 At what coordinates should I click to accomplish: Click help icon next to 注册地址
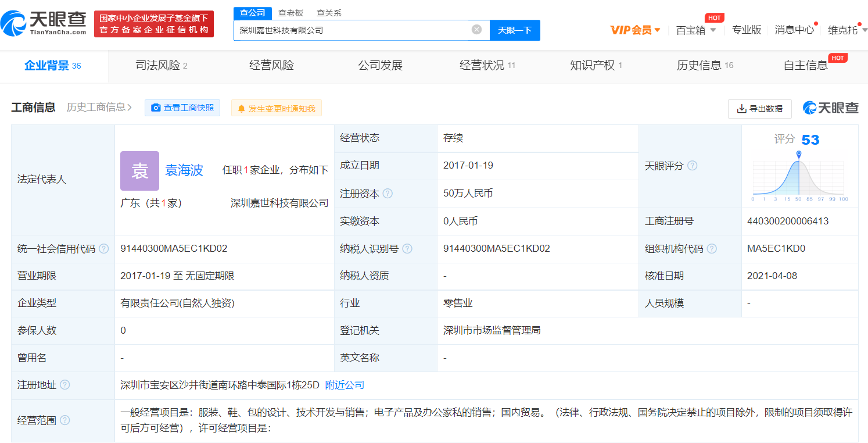(x=65, y=385)
